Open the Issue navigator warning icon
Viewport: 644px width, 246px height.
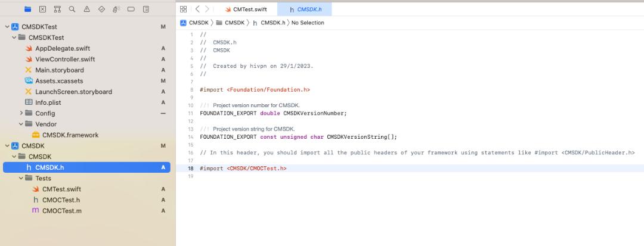click(x=86, y=9)
